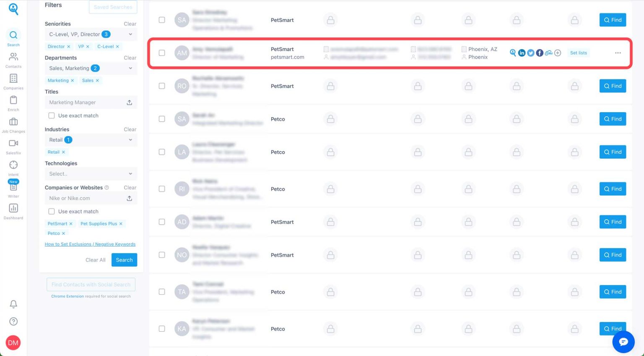This screenshot has height=356, width=644.
Task: Open the notifications bell
Action: [13, 304]
